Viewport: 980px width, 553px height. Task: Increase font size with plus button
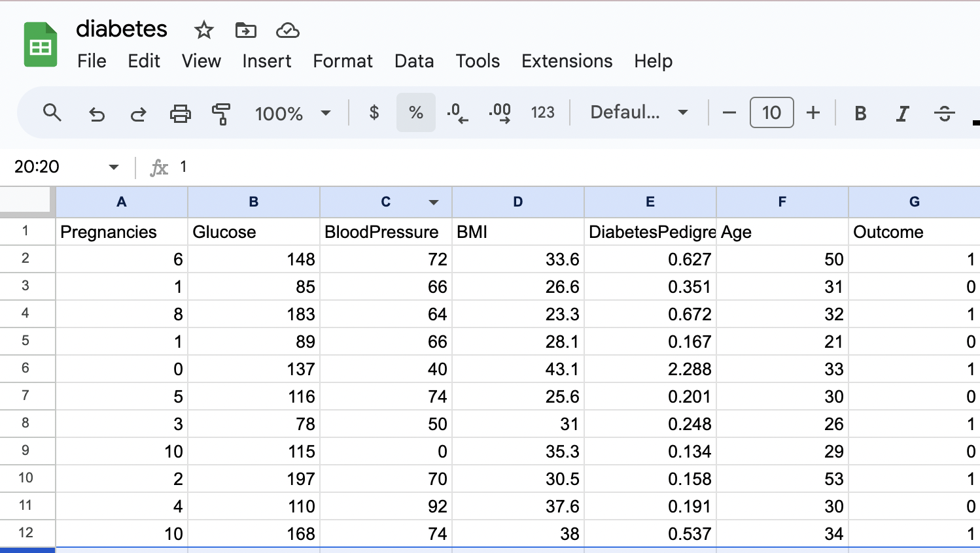pos(813,112)
